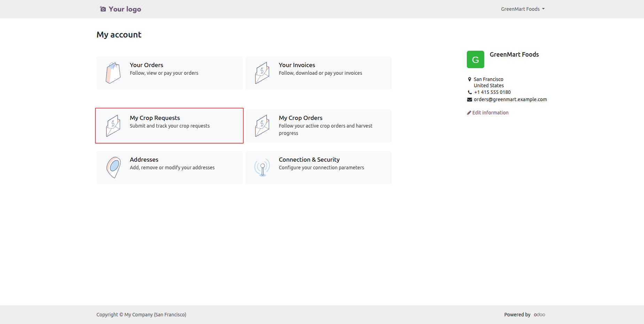Open the GreenMart Foods user dropdown menu
This screenshot has width=644, height=324.
pos(523,9)
